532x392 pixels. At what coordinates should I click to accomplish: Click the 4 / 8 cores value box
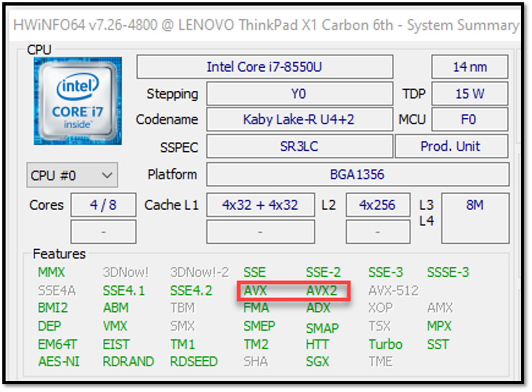[x=103, y=205]
